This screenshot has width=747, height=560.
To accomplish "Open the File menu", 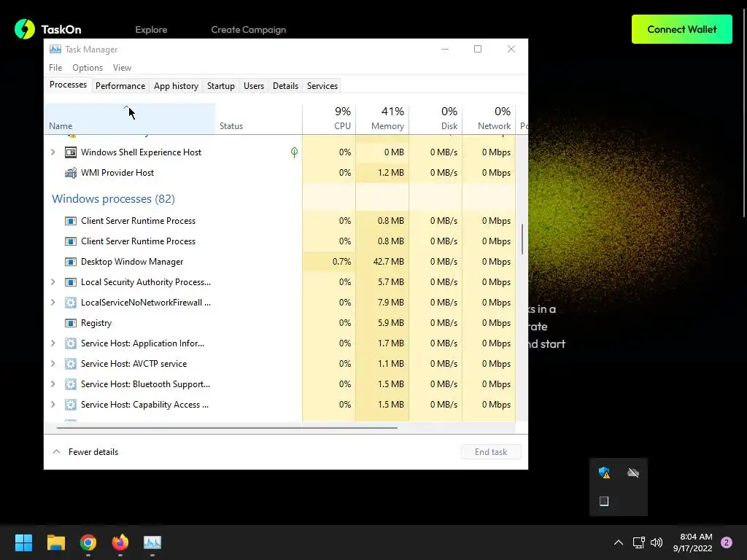I will (x=55, y=68).
